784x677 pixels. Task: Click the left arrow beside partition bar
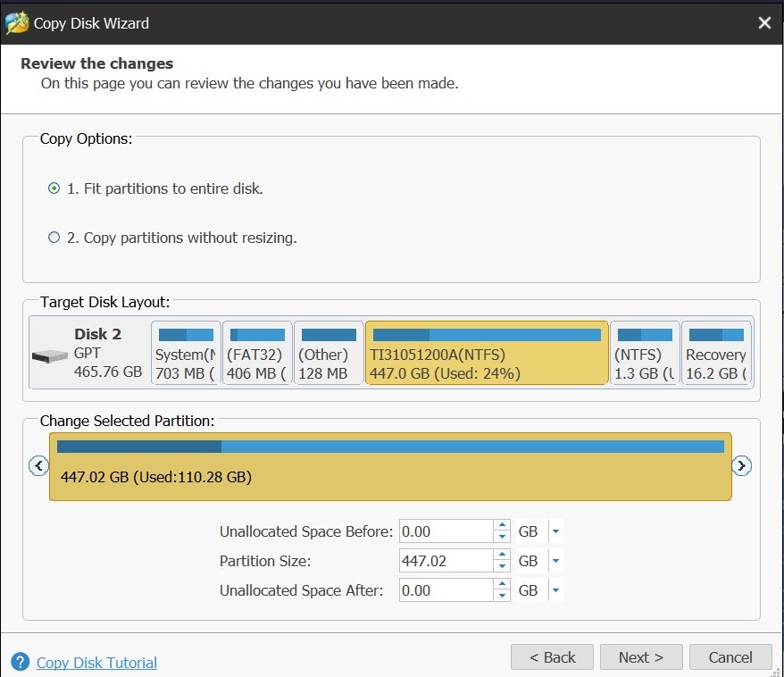(x=38, y=465)
